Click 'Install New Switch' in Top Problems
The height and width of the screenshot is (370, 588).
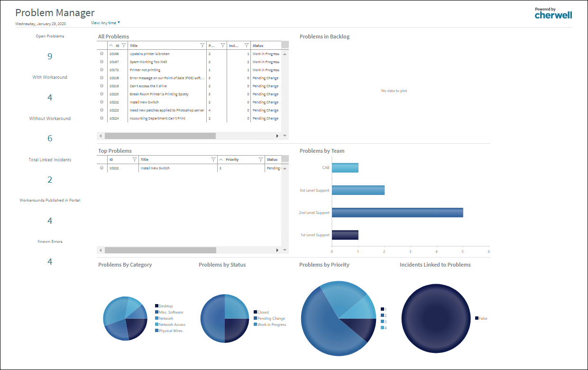155,168
